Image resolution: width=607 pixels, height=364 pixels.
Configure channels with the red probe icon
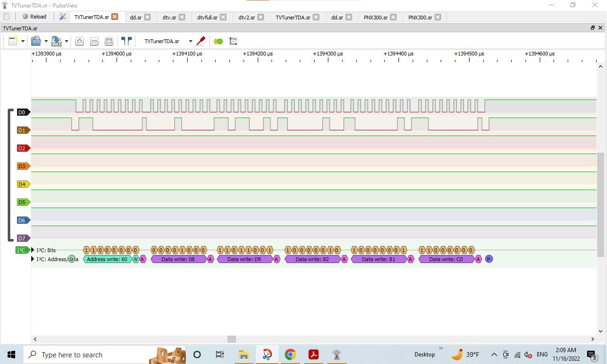coord(201,41)
